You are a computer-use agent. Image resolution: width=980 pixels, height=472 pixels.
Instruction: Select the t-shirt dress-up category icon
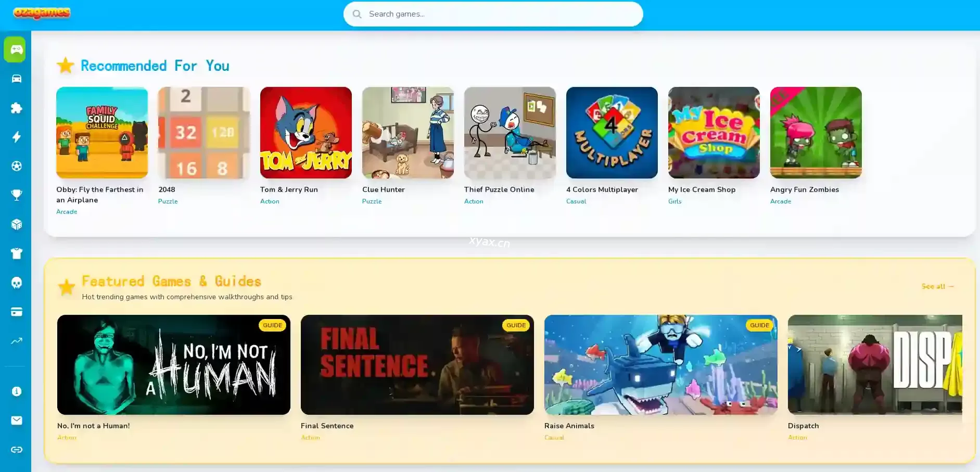[17, 253]
